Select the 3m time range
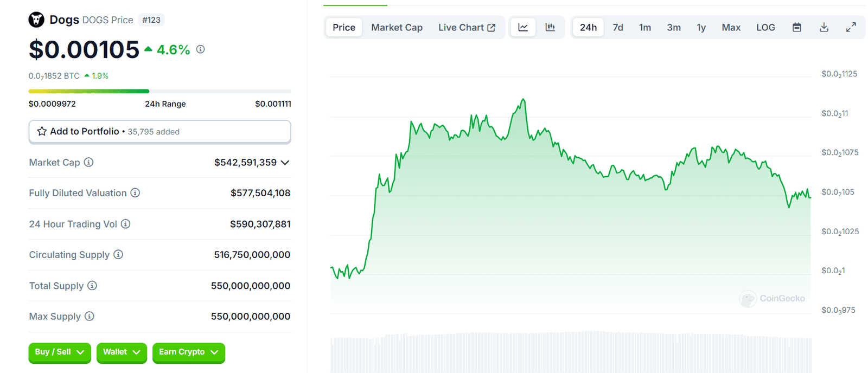The width and height of the screenshot is (868, 373). pos(674,27)
